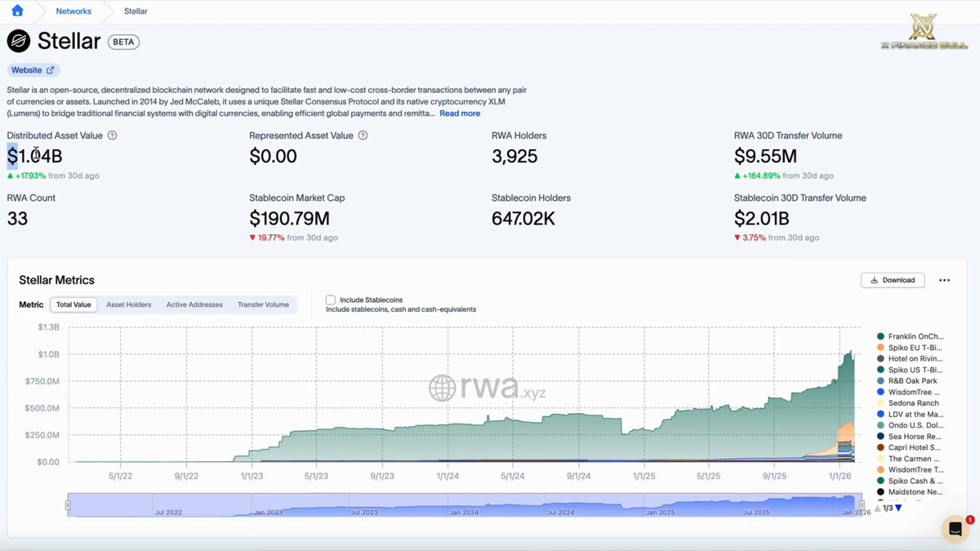Switch to Active Addresses metric tab
The image size is (980, 551).
tap(194, 304)
